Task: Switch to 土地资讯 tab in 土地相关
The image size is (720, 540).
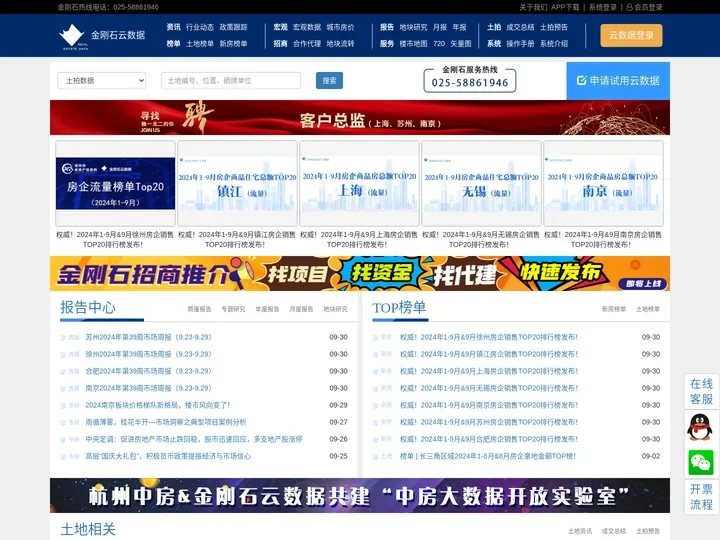Action: pyautogui.click(x=580, y=531)
